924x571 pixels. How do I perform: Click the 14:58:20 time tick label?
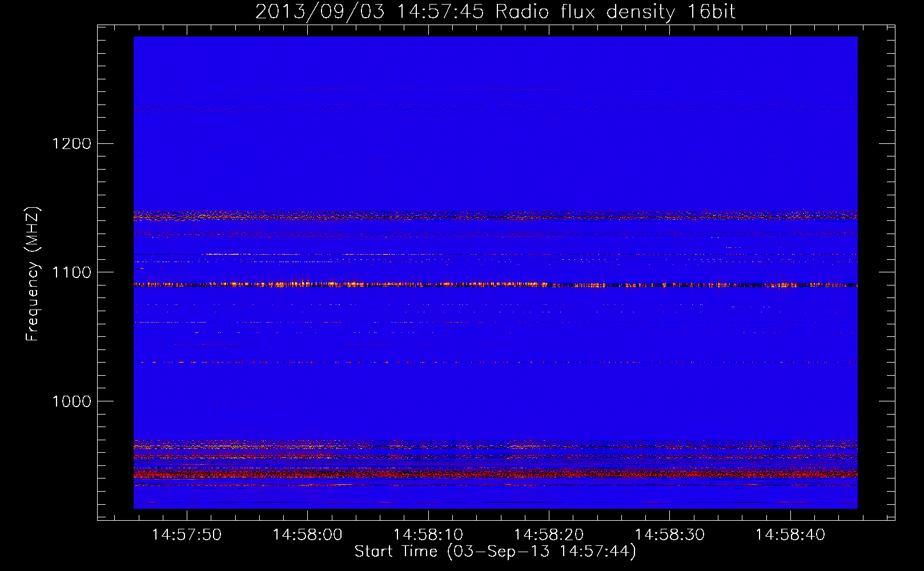coord(549,535)
